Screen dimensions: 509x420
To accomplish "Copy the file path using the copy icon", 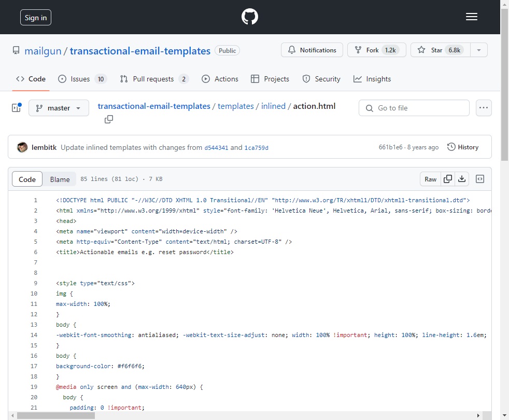I will [109, 119].
